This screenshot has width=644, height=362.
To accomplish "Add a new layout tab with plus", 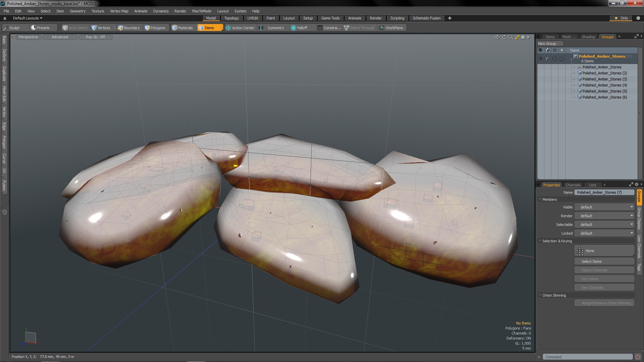I will click(450, 18).
